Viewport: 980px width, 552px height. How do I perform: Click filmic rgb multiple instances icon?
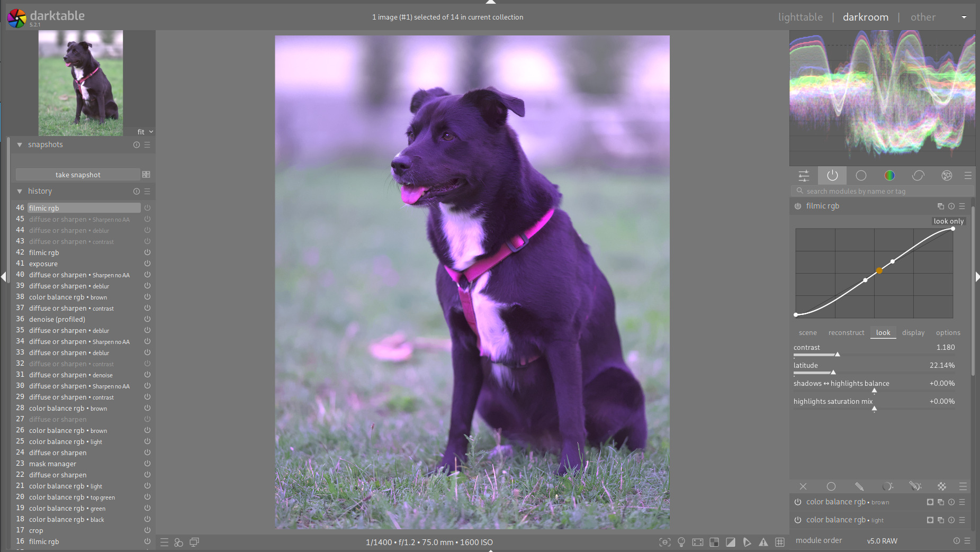point(940,206)
